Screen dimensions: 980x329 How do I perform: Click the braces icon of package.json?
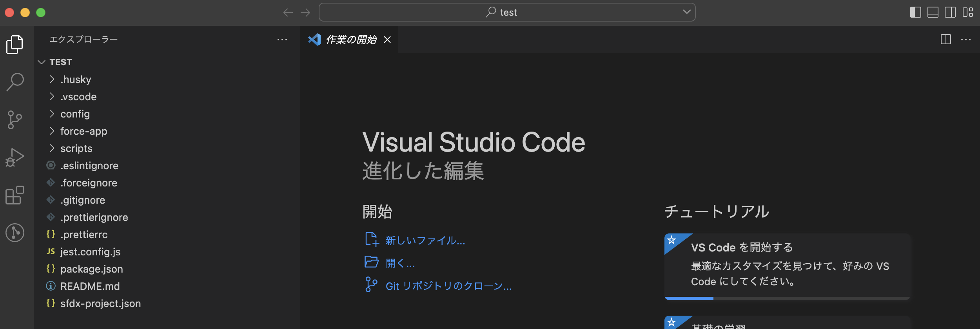tap(51, 269)
